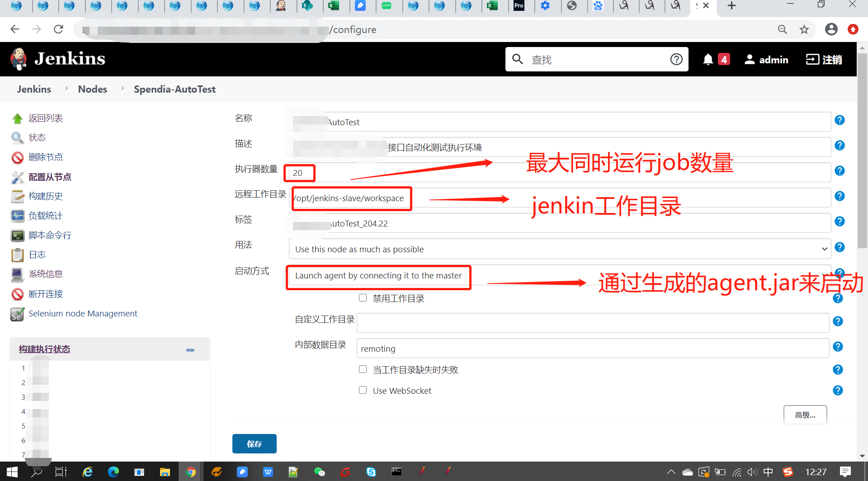Show help for 执行器数量 setting
This screenshot has height=481, width=868.
[840, 171]
